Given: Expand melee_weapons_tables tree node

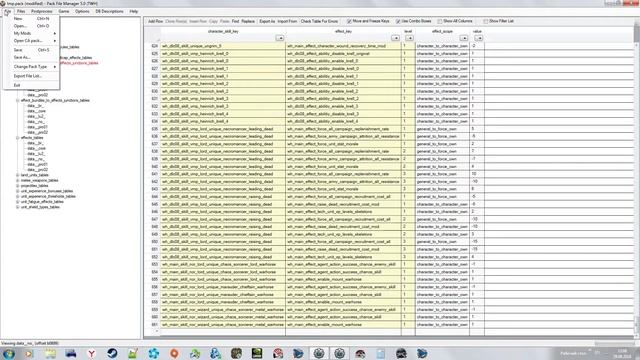Looking at the screenshot, I should 18,180.
